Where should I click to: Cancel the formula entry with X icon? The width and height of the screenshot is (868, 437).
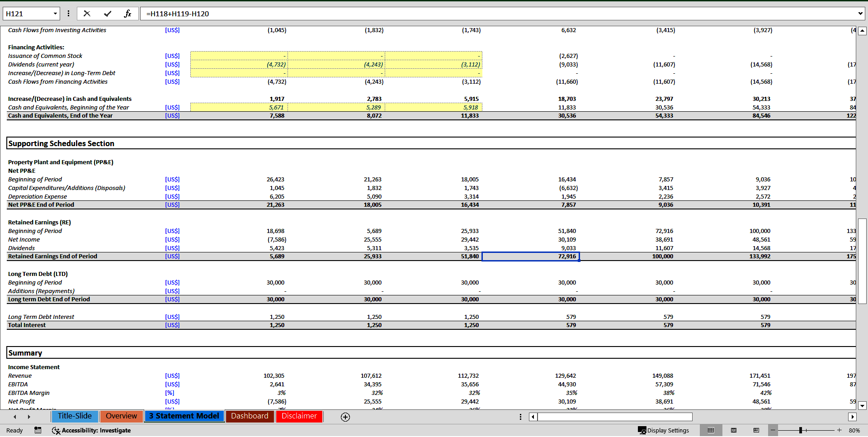pyautogui.click(x=87, y=14)
